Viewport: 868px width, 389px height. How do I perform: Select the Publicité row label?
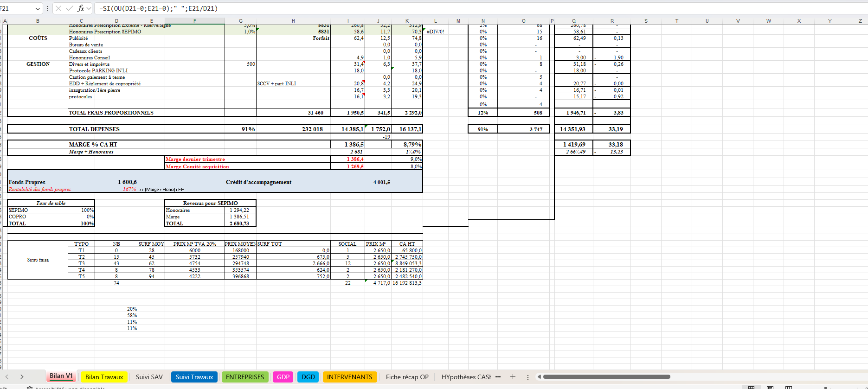[78, 38]
